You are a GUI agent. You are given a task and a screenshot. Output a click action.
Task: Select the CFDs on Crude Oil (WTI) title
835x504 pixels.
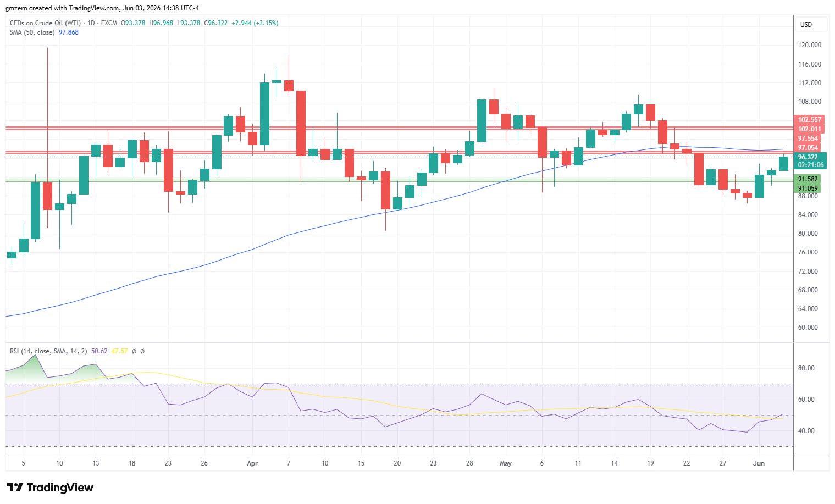(x=45, y=23)
